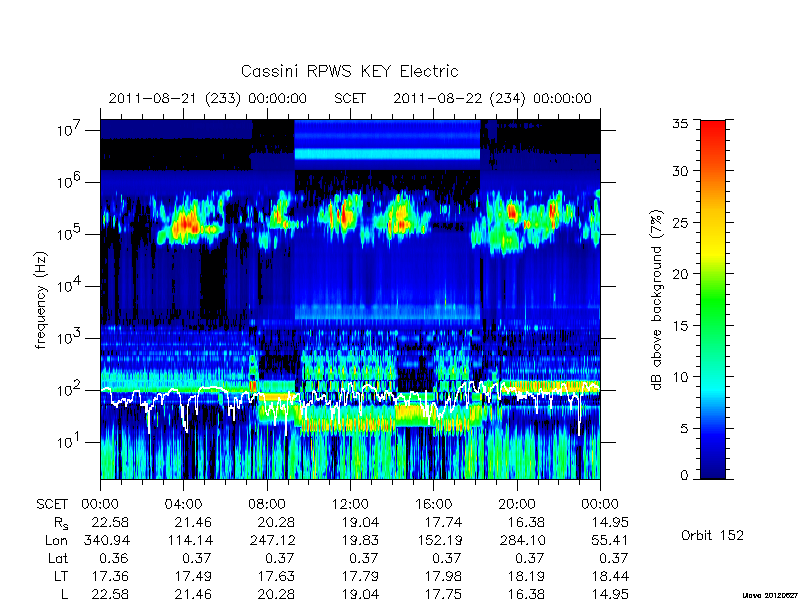Click the 10^1 frequency axis tick label
The height and width of the screenshot is (600, 800).
pos(70,442)
